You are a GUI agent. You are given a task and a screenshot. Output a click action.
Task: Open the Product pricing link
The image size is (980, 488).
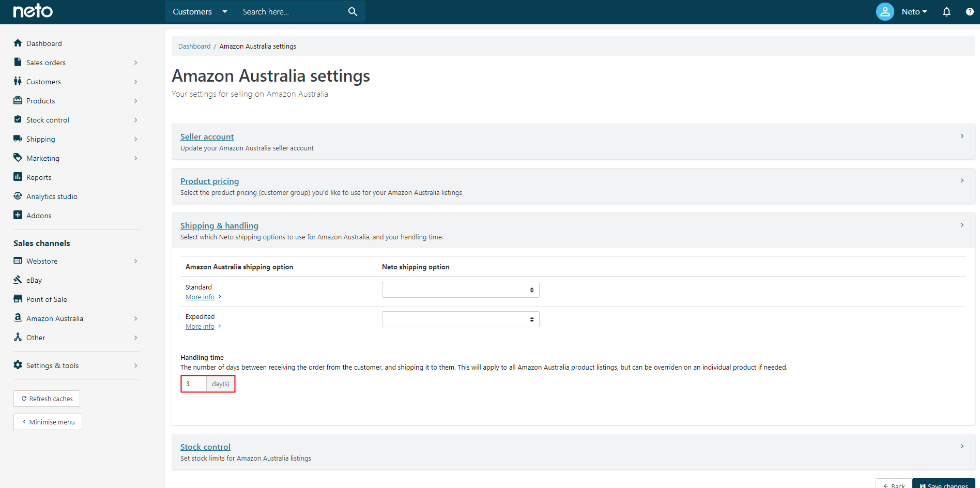209,181
